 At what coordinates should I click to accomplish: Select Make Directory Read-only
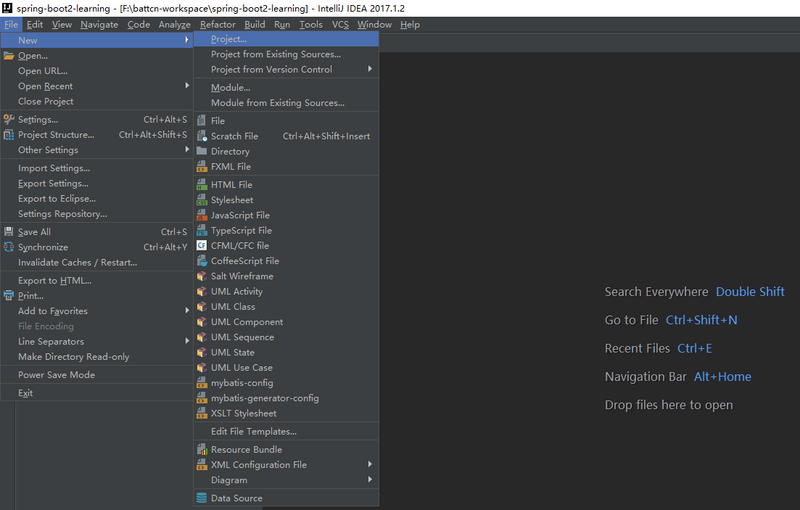(x=97, y=356)
